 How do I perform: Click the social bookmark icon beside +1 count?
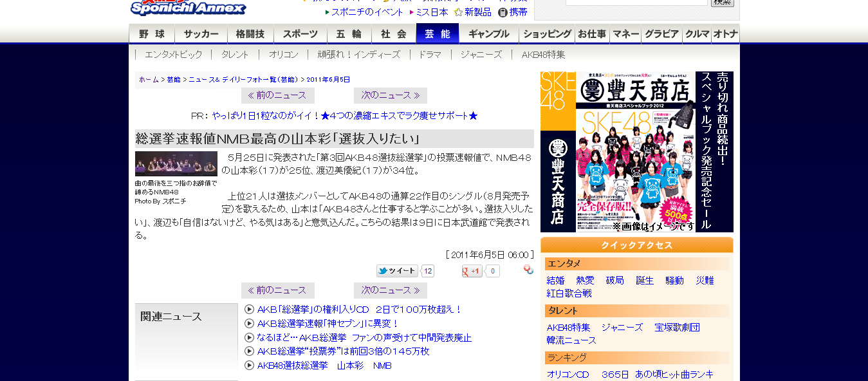(528, 270)
